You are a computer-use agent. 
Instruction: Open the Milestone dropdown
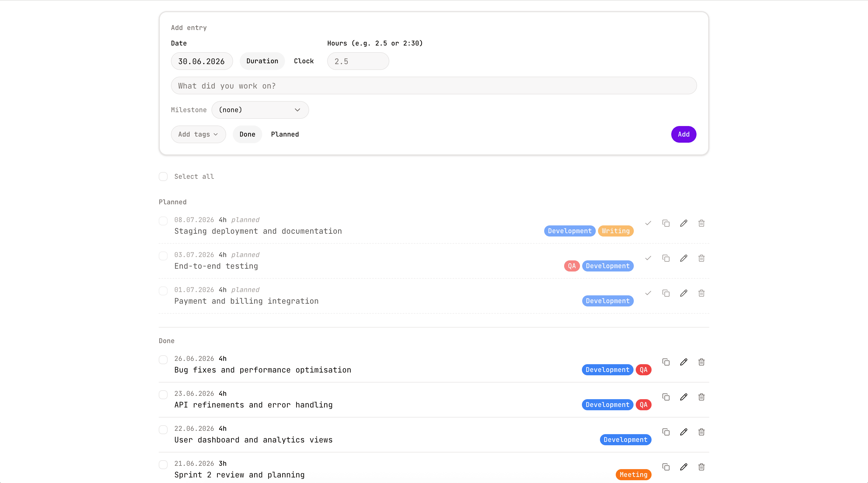[x=260, y=110]
